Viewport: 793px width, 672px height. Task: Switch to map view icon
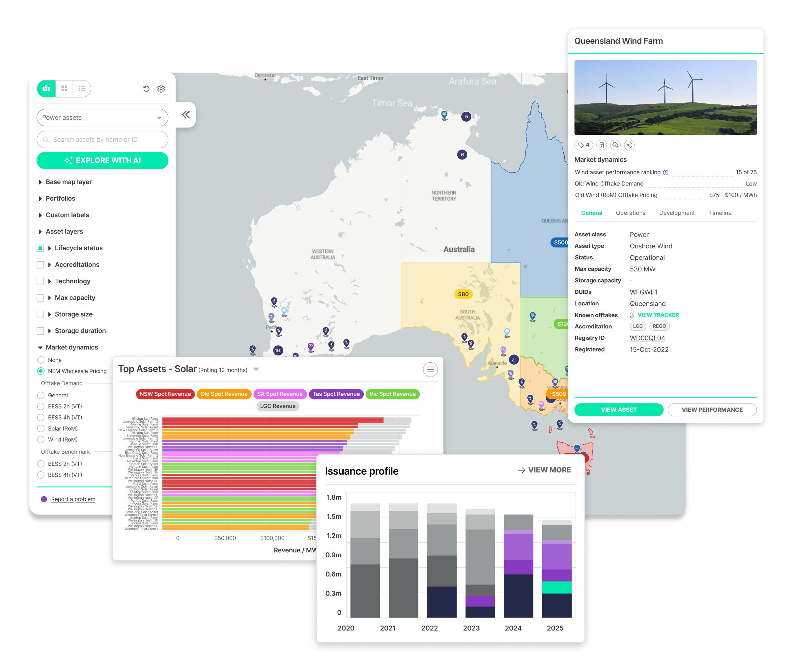tap(46, 89)
